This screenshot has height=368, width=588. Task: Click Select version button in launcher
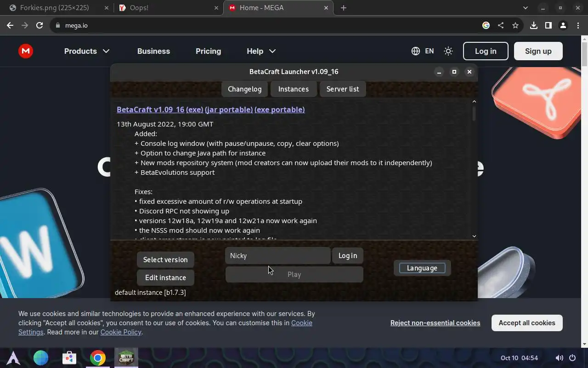tap(165, 260)
